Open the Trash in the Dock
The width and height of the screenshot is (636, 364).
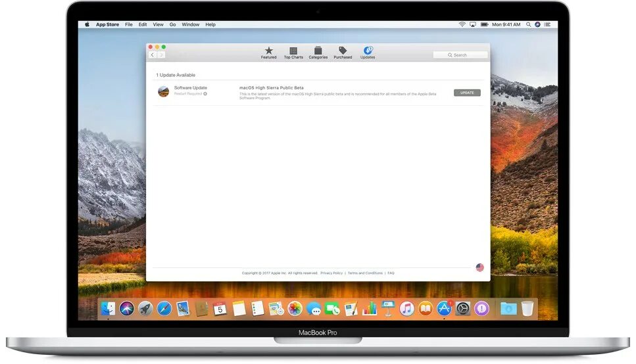click(527, 308)
